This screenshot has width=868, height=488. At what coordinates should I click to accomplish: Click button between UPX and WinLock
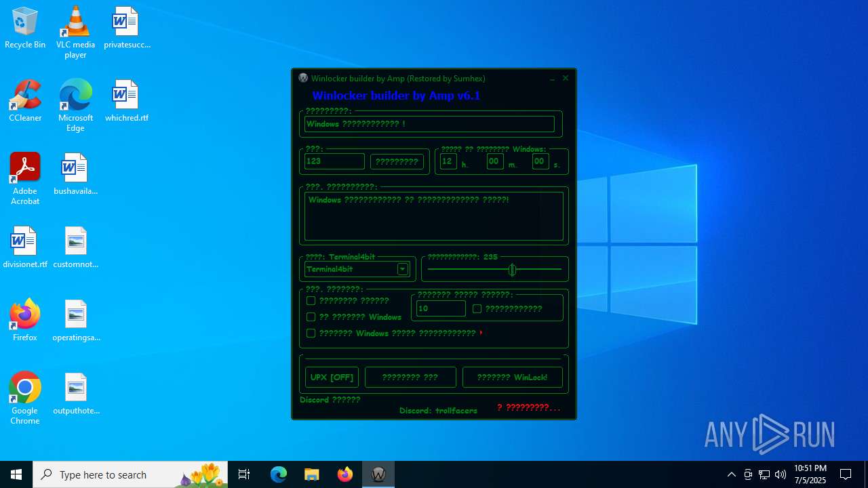click(410, 377)
